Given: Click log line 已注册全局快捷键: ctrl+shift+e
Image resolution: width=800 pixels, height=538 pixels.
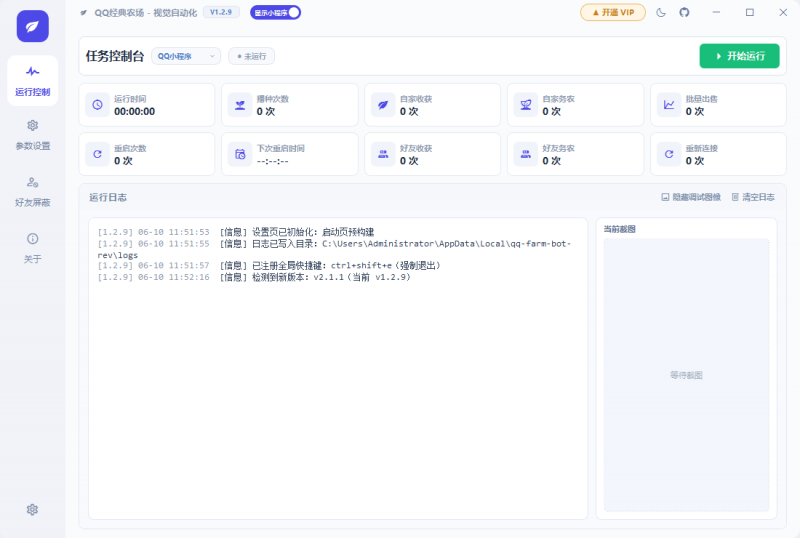Looking at the screenshot, I should tap(269, 265).
